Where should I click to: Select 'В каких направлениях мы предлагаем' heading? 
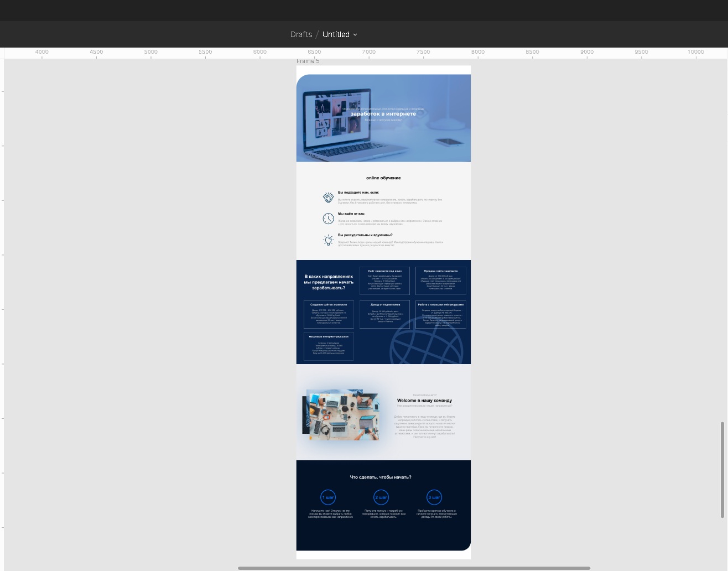coord(329,282)
